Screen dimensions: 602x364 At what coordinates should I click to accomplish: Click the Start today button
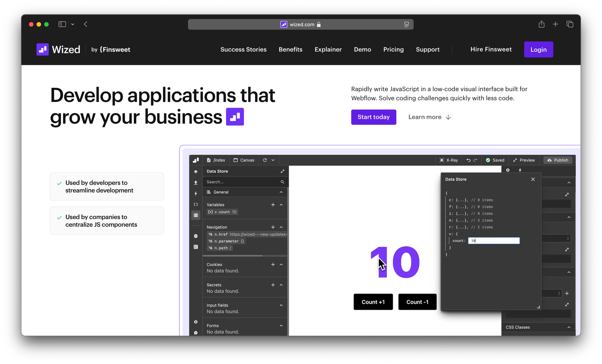coord(374,117)
